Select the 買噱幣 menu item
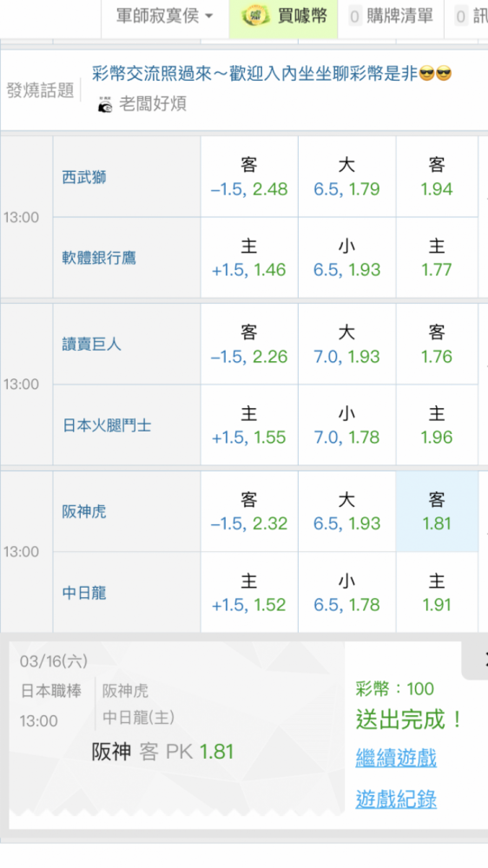Screen dimensions: 488x868 click(x=284, y=16)
